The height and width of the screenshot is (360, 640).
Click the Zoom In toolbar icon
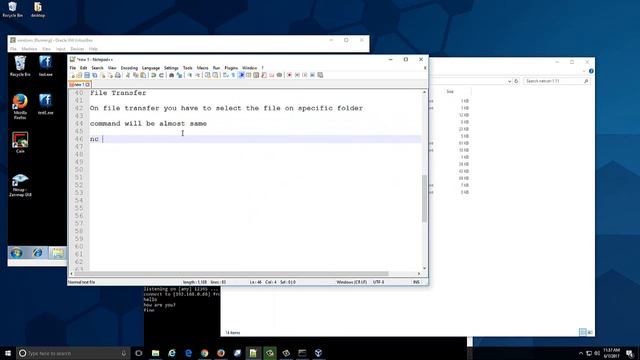coord(189,75)
